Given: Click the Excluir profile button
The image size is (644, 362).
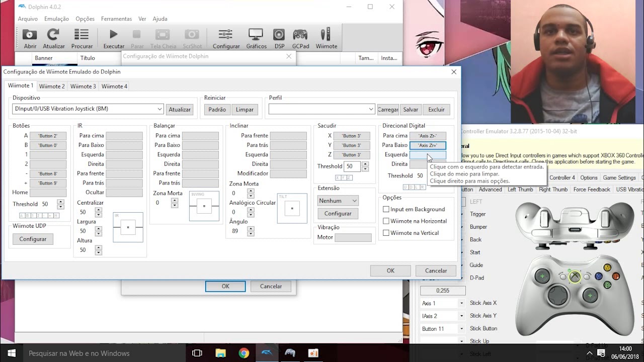Looking at the screenshot, I should pos(436,109).
